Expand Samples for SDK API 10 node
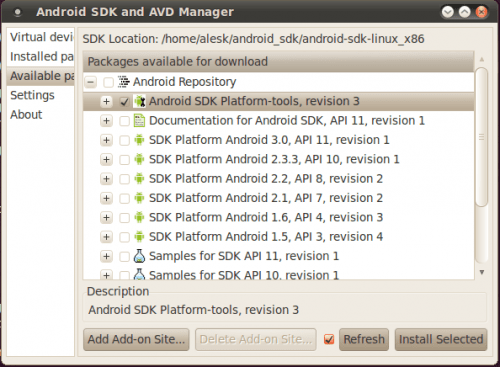500x367 pixels. (x=106, y=275)
